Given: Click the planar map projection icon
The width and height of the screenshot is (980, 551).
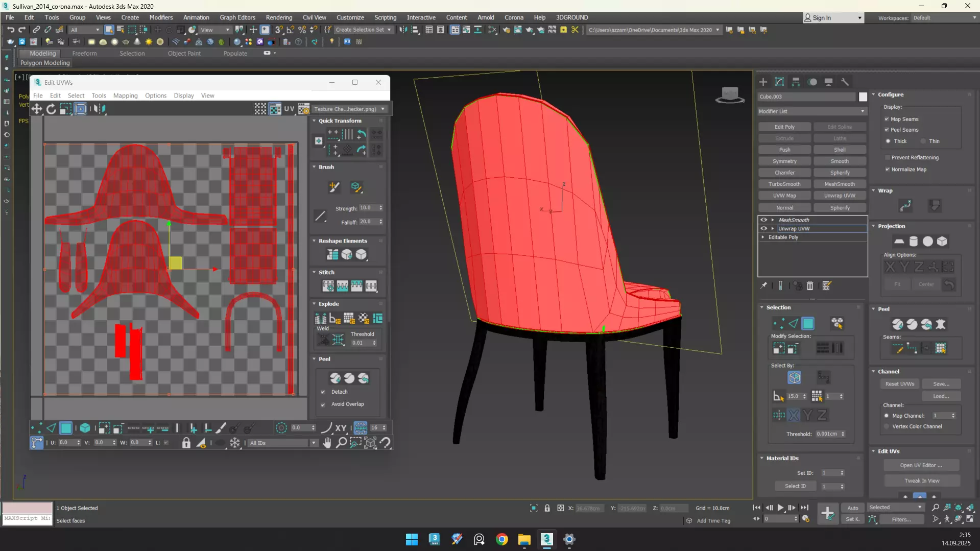Looking at the screenshot, I should [x=899, y=242].
